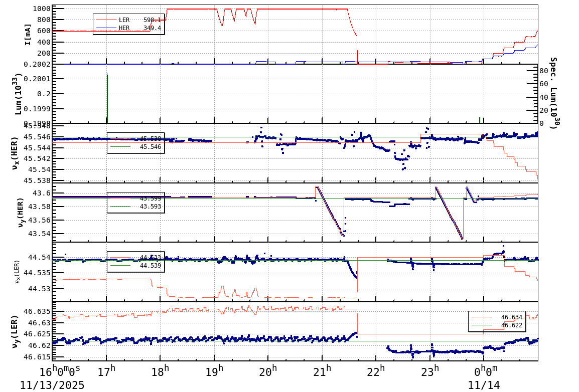
Task: Click the 17h time axis label
Action: [106, 370]
